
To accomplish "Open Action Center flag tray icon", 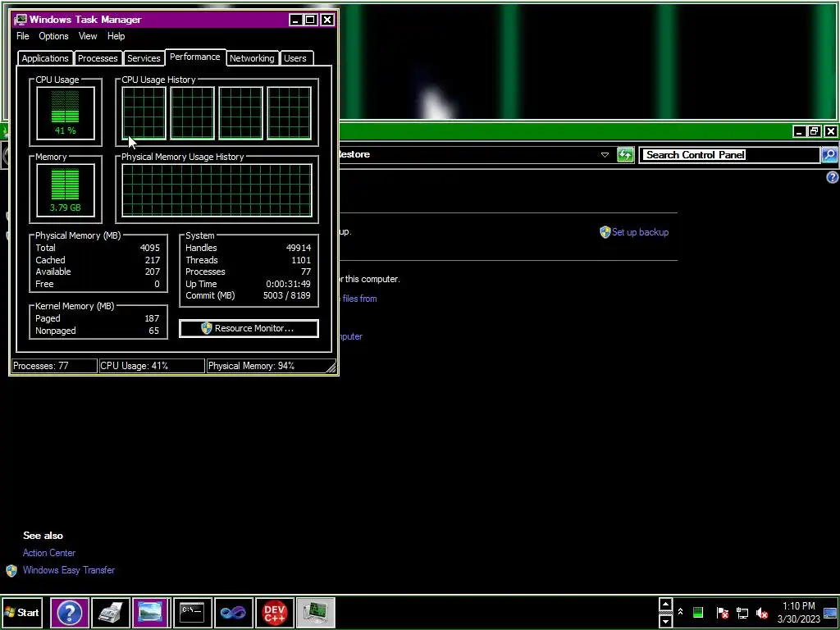I will pyautogui.click(x=722, y=612).
